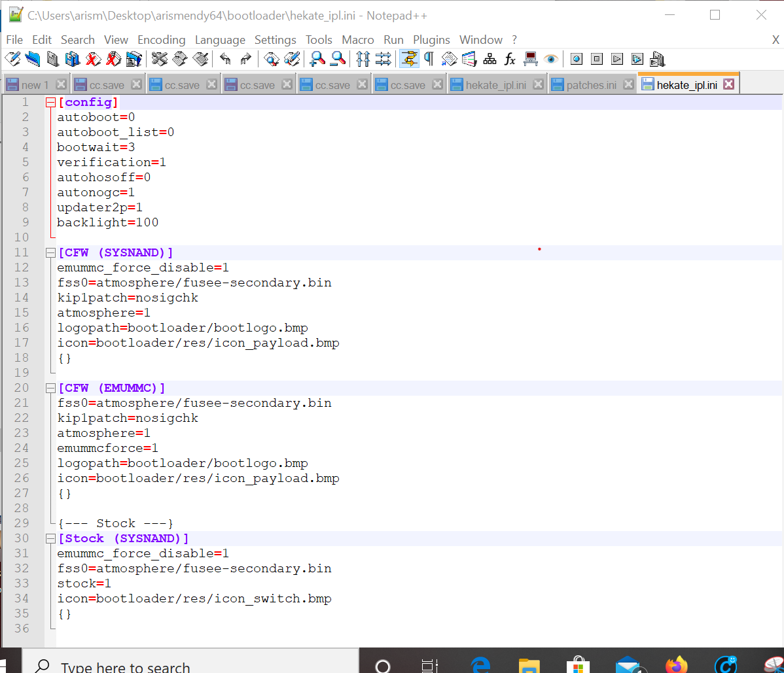Viewport: 784px width, 673px height.
Task: Click the Save toolbar icon
Action: 52,60
